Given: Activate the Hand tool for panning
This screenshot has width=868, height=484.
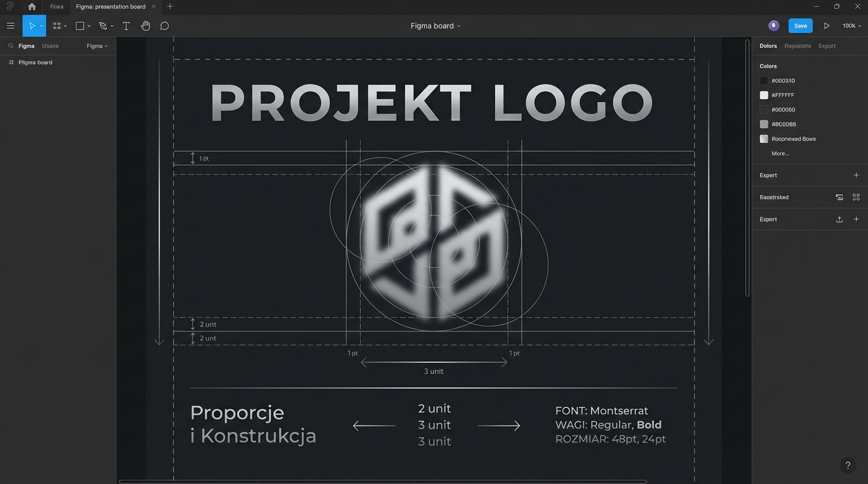Looking at the screenshot, I should [145, 26].
